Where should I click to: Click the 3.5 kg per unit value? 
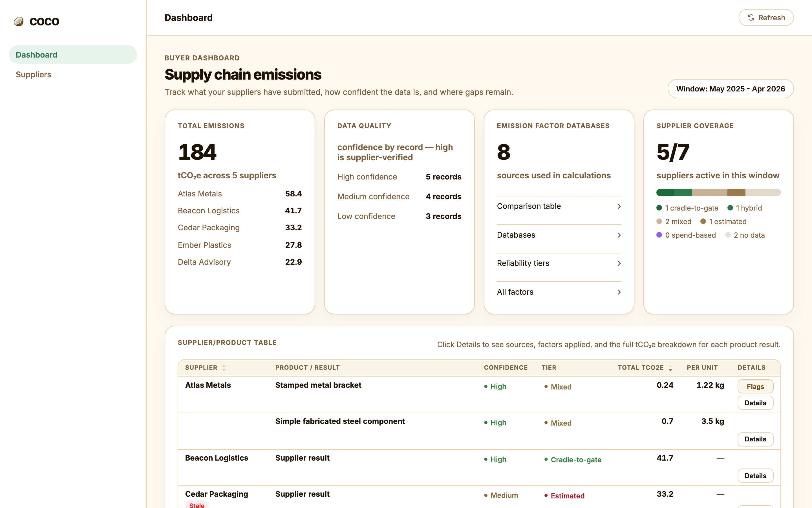tap(712, 421)
